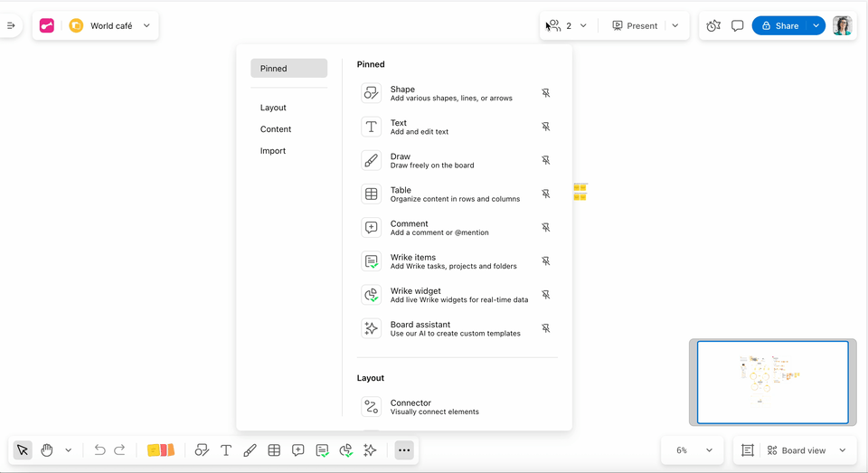Select yellow sticky notes on canvas
This screenshot has width=868, height=473.
click(x=580, y=192)
